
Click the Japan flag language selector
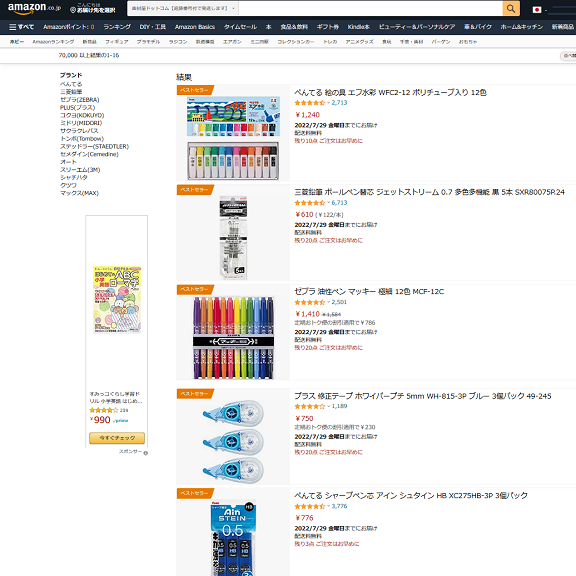coord(537,10)
